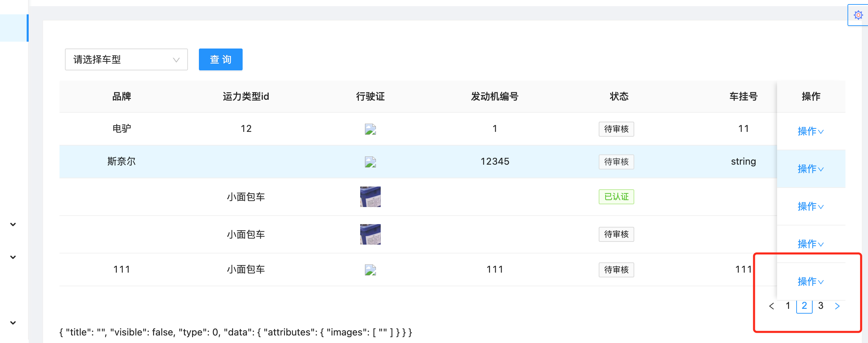Click 待审核 status tag in 111 row

click(x=616, y=270)
